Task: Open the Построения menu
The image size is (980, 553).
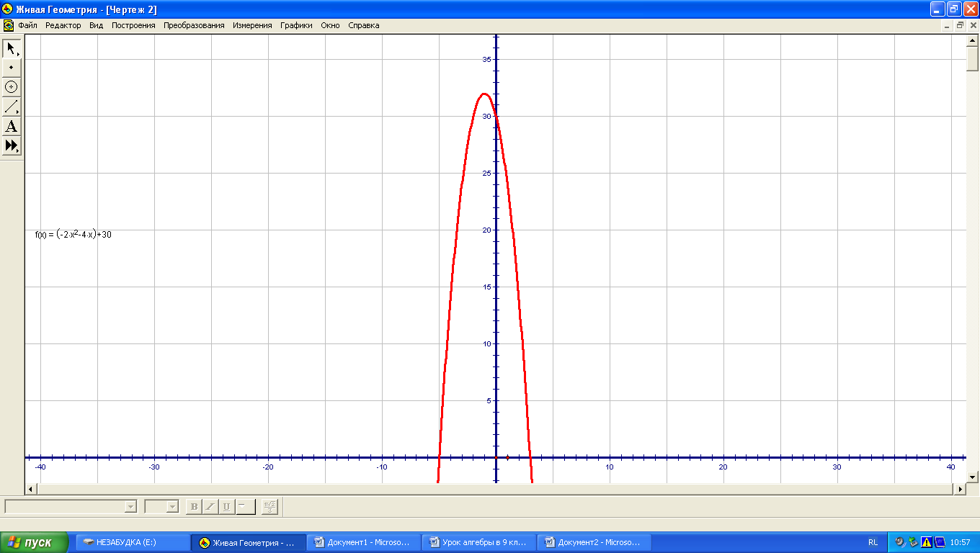Action: (133, 25)
